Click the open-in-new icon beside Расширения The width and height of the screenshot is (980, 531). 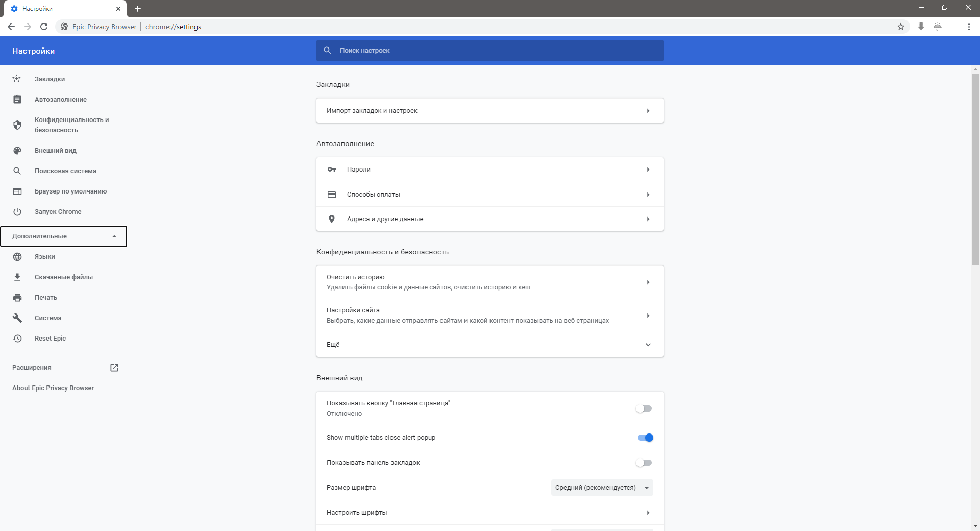point(114,368)
